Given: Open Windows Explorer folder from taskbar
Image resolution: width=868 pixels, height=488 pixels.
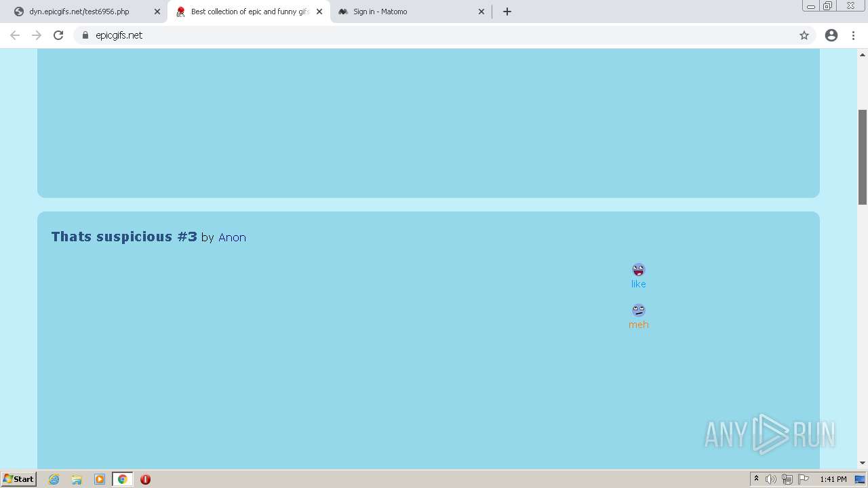Looking at the screenshot, I should [77, 479].
